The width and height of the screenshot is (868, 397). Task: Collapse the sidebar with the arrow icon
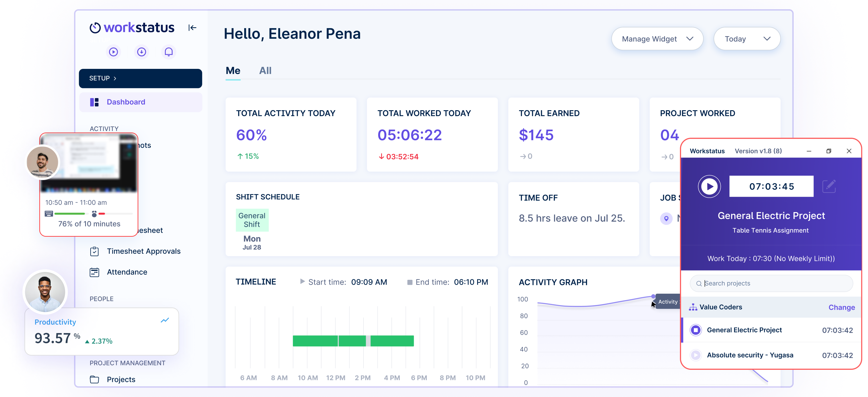pos(192,28)
